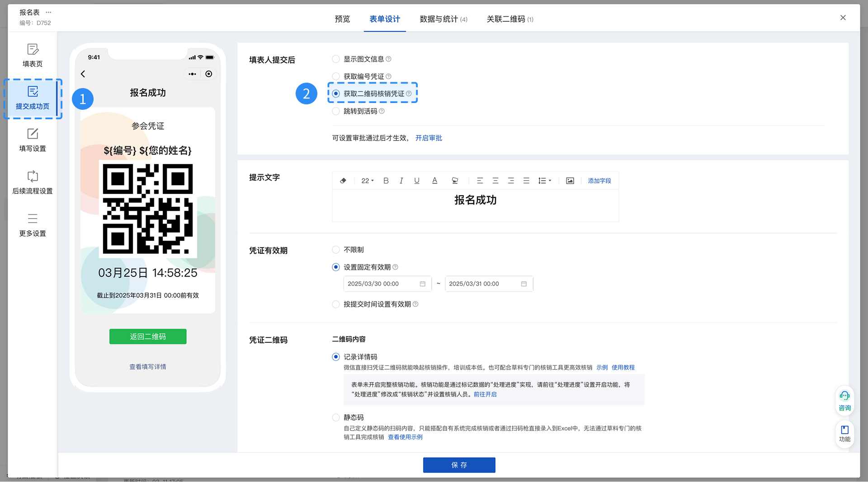This screenshot has width=868, height=482.
Task: Open the 数据与统计 tab
Action: click(x=443, y=19)
